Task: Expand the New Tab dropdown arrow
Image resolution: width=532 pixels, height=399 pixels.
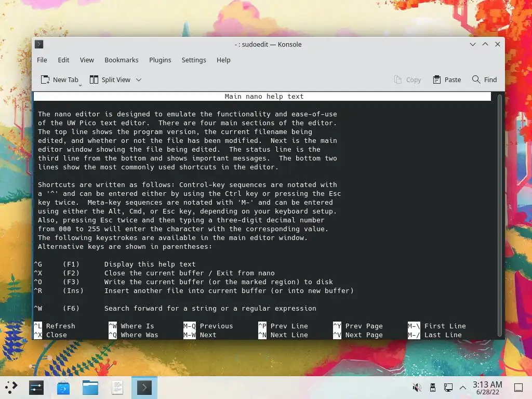Action: 81,85
